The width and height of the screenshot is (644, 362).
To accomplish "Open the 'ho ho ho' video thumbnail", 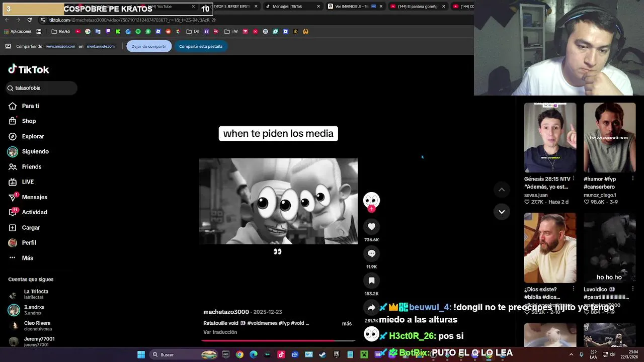I will [609, 248].
